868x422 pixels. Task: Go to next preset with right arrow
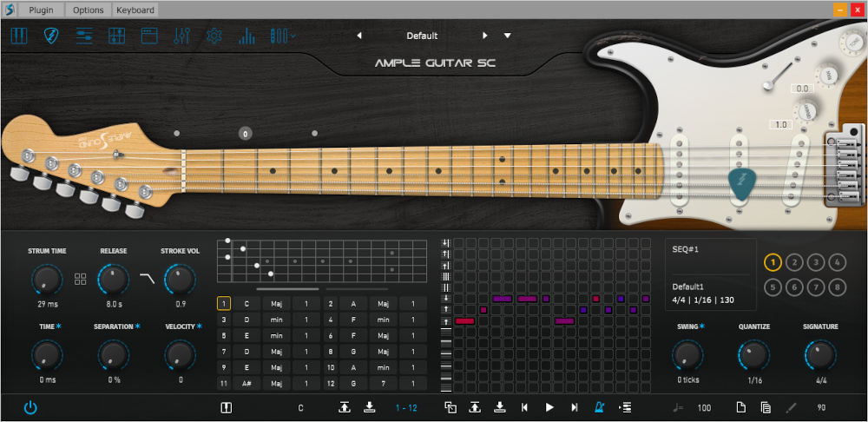[x=485, y=36]
